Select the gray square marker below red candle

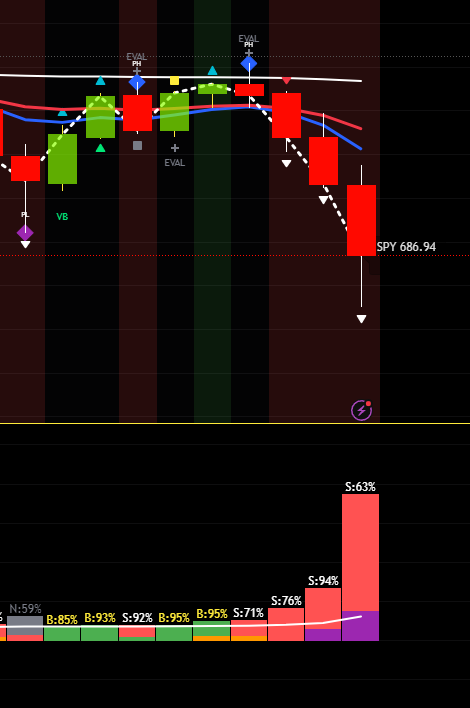(138, 145)
